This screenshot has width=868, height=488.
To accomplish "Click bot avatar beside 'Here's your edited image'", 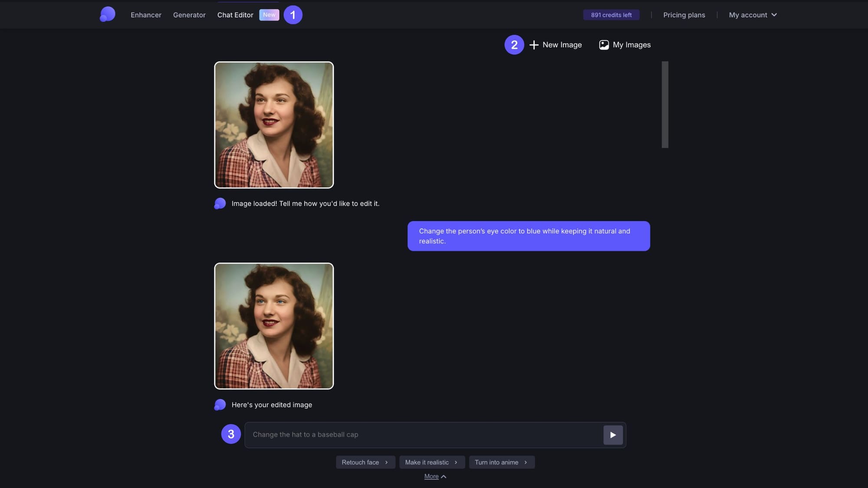I will coord(220,405).
